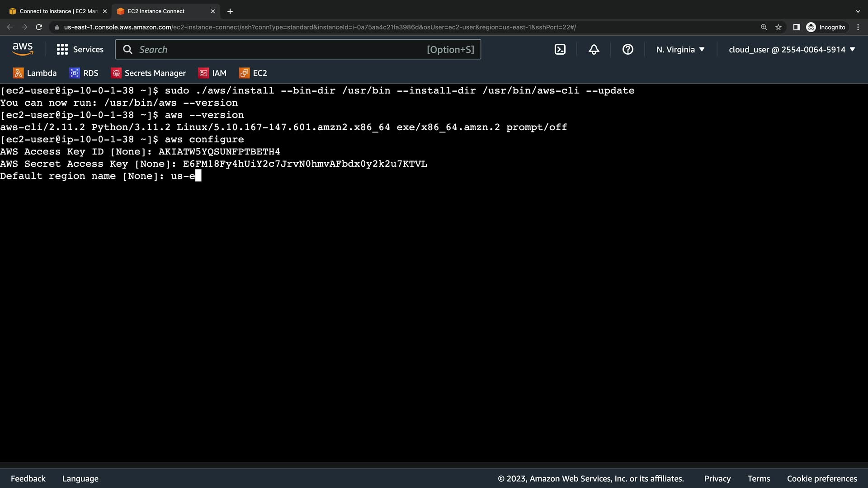The height and width of the screenshot is (488, 868).
Task: Click the AWS logo home icon
Action: click(x=23, y=49)
